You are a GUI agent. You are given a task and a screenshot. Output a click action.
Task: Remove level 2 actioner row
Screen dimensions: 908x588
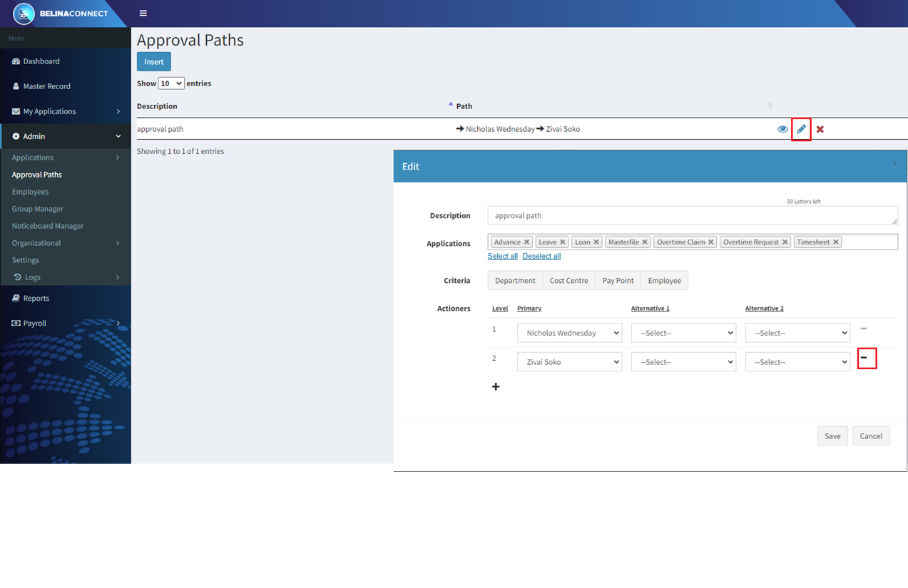pyautogui.click(x=864, y=358)
